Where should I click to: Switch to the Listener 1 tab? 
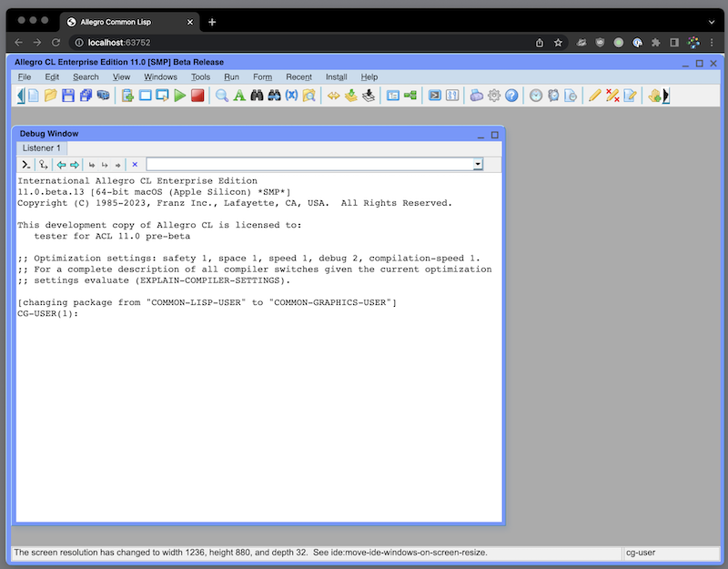(x=42, y=147)
